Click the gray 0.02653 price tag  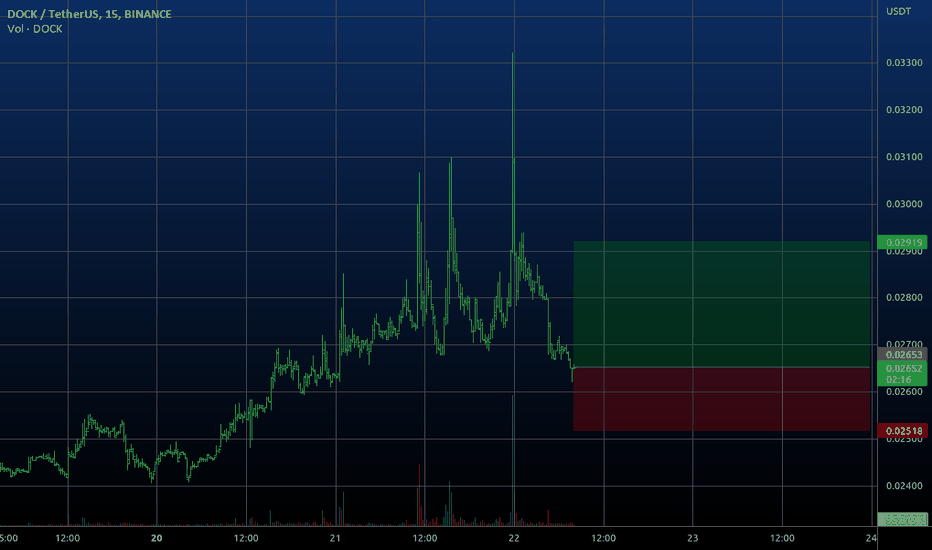(x=902, y=354)
